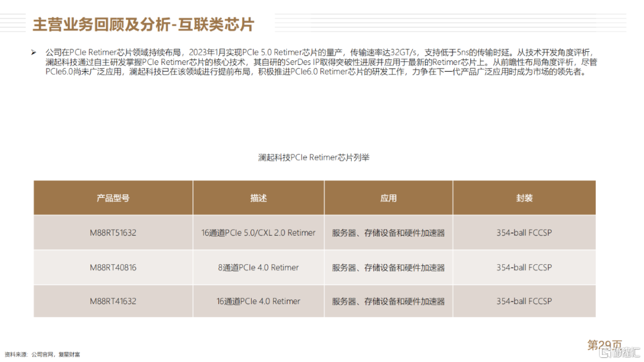
Task: Click the page number 第29页
Action: click(605, 345)
